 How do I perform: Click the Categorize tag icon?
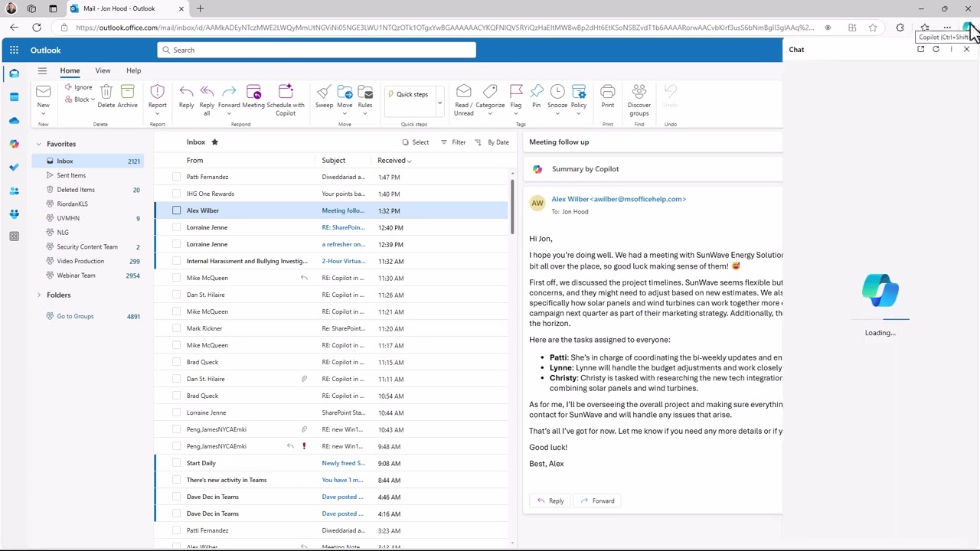pos(490,92)
